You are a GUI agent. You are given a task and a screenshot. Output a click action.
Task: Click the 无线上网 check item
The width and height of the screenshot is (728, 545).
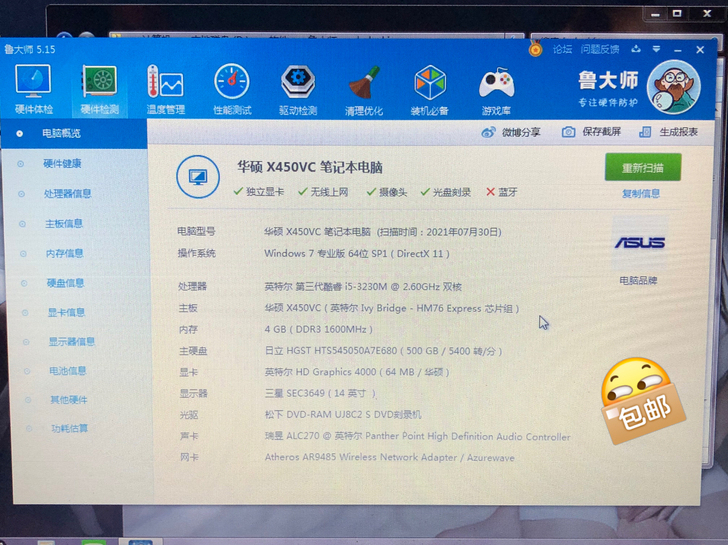point(323,192)
